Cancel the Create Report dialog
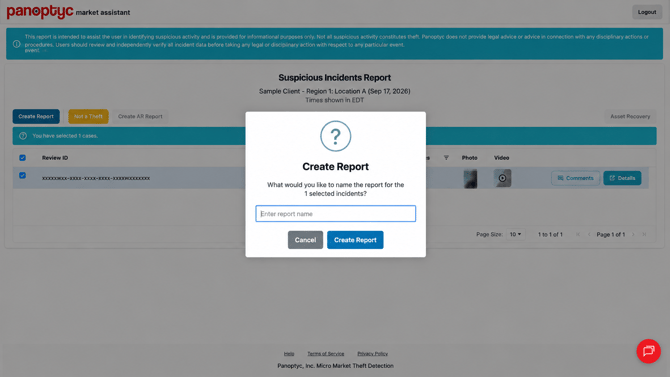 click(305, 240)
